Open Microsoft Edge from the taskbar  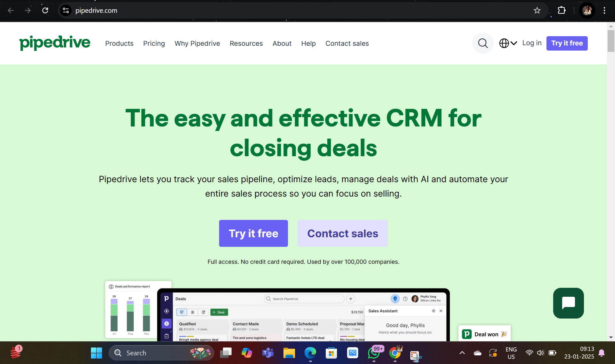click(310, 353)
